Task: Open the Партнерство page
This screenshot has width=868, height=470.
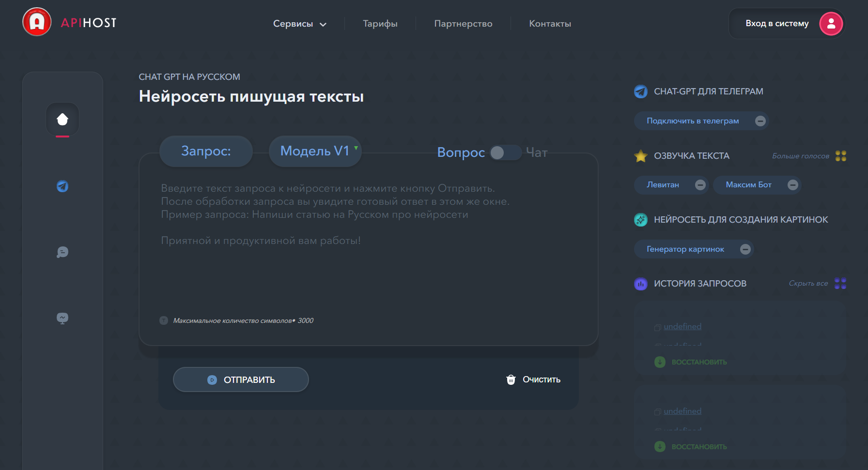Action: (463, 23)
